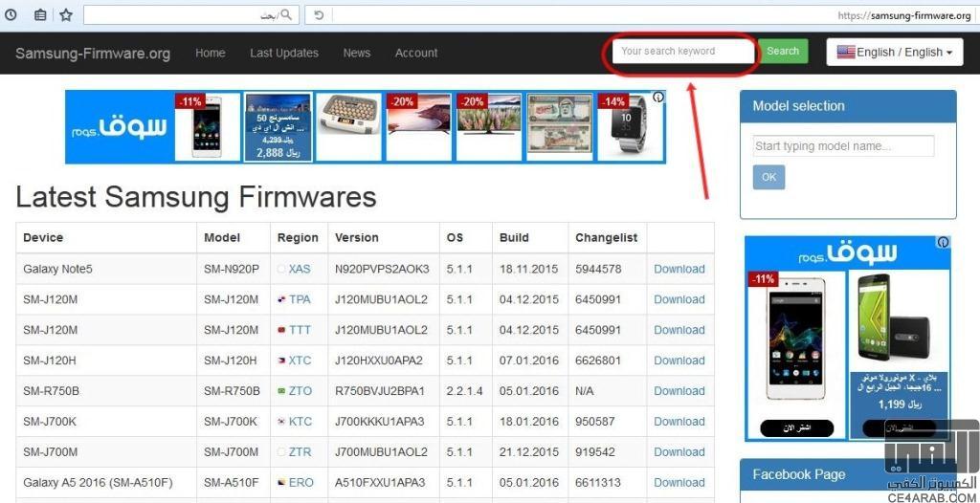Click TTT region link
Image resolution: width=980 pixels, height=503 pixels.
coord(300,330)
